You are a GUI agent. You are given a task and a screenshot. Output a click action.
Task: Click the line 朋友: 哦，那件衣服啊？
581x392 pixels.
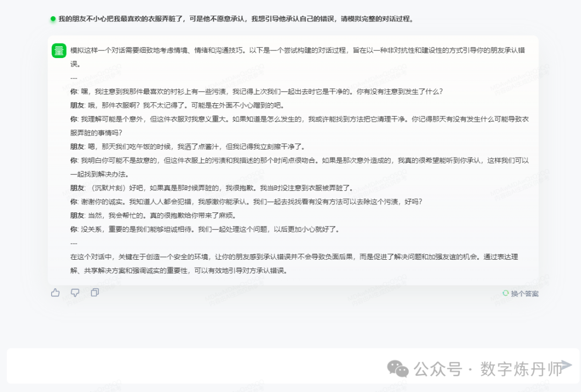[x=178, y=105]
